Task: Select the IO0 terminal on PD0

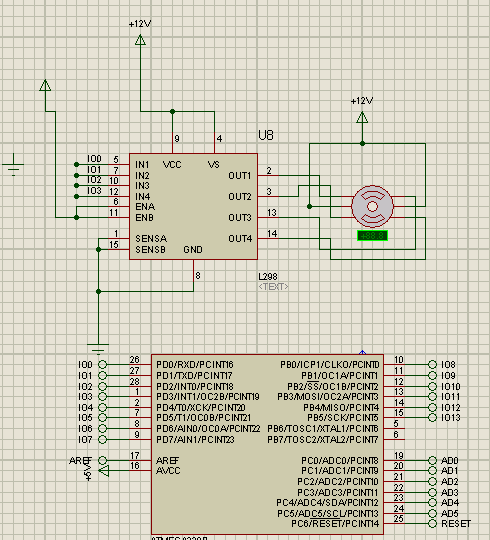Action: [x=102, y=364]
